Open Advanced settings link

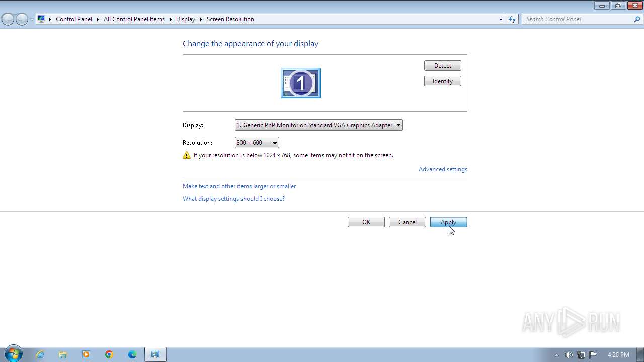click(x=443, y=169)
